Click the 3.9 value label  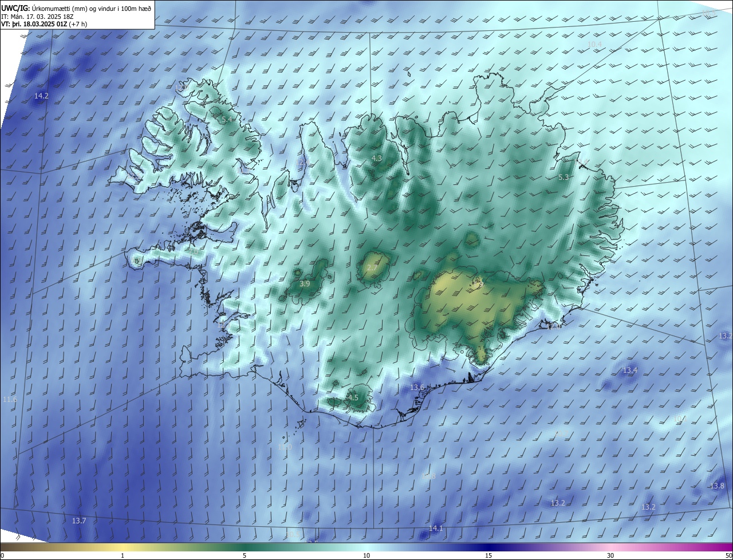point(305,283)
